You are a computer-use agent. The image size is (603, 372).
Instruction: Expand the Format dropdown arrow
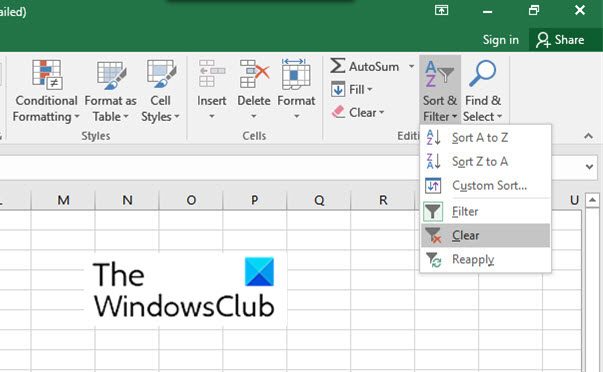click(297, 116)
